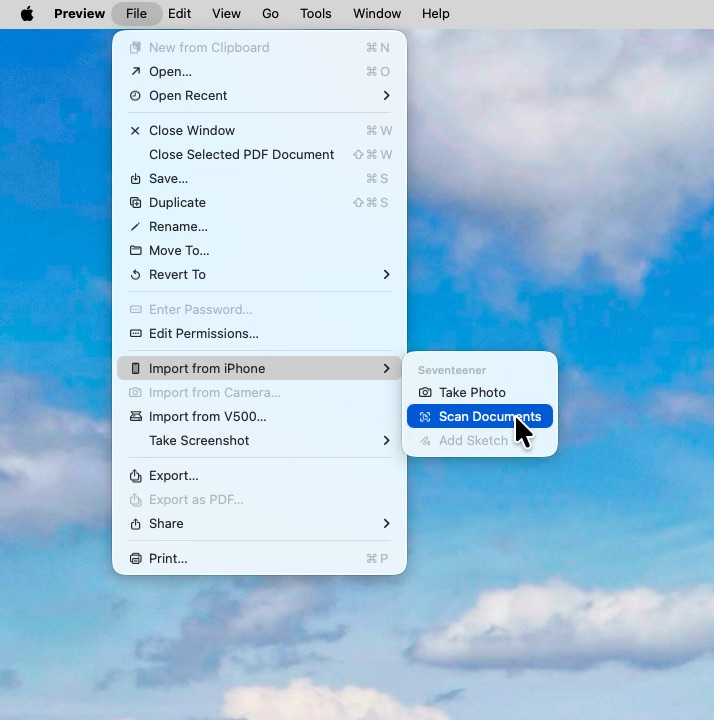The height and width of the screenshot is (720, 714).
Task: Open the View menu in menu bar
Action: click(x=226, y=14)
